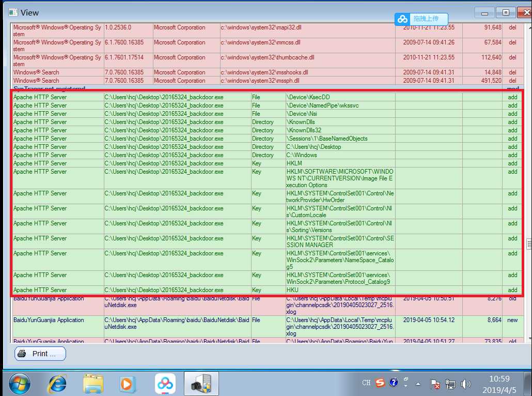This screenshot has width=532, height=396.
Task: Open Baidu Netdisk taskbar icon
Action: click(x=165, y=384)
